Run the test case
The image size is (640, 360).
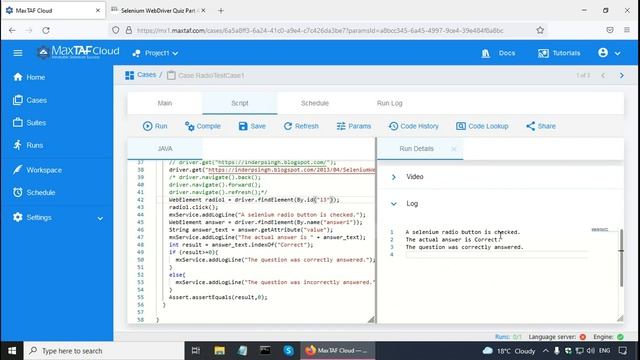click(x=155, y=126)
